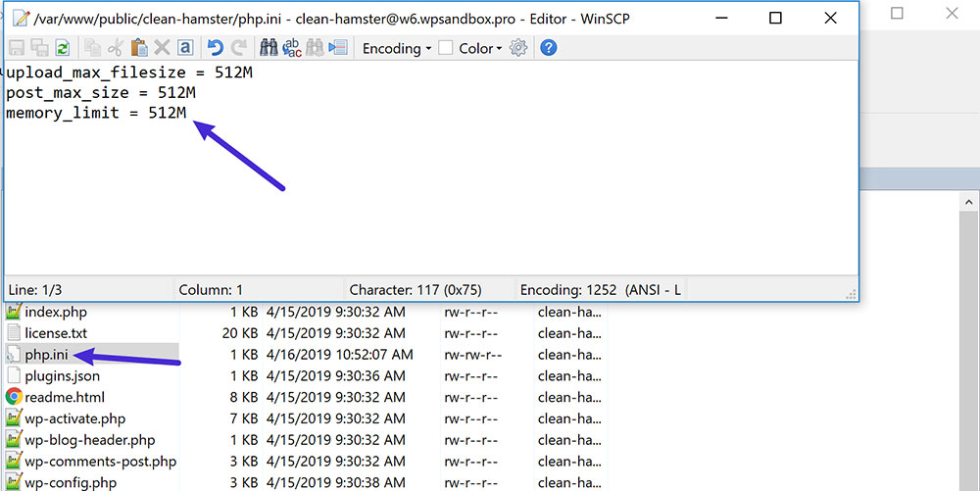Open editor preferences gear icon
The image size is (980, 491).
point(518,48)
